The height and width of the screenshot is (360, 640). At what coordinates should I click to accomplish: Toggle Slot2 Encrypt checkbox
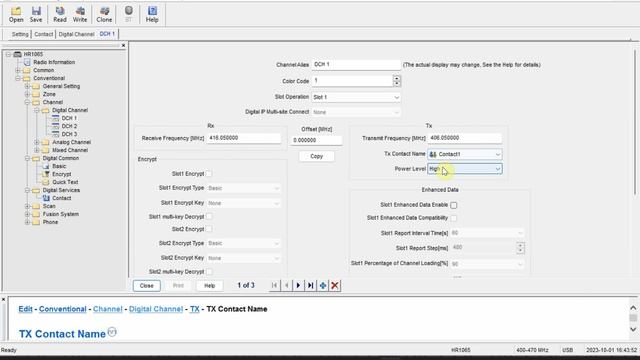pos(209,229)
